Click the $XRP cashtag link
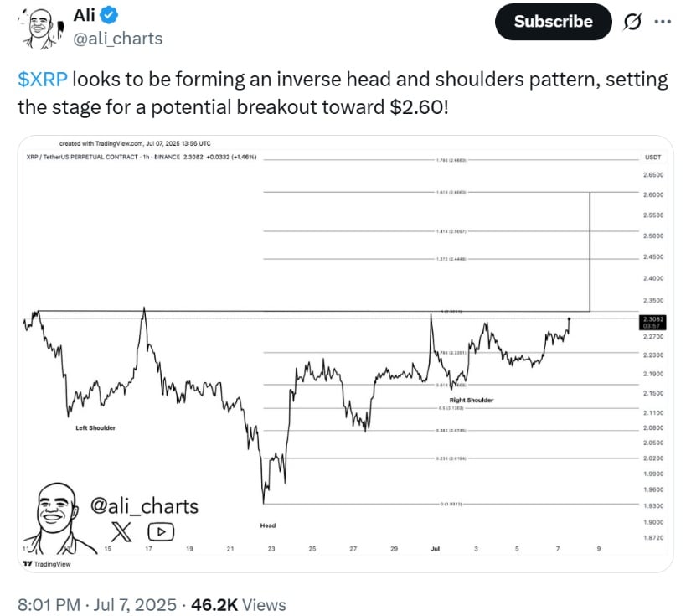The image size is (691, 616). [x=43, y=80]
